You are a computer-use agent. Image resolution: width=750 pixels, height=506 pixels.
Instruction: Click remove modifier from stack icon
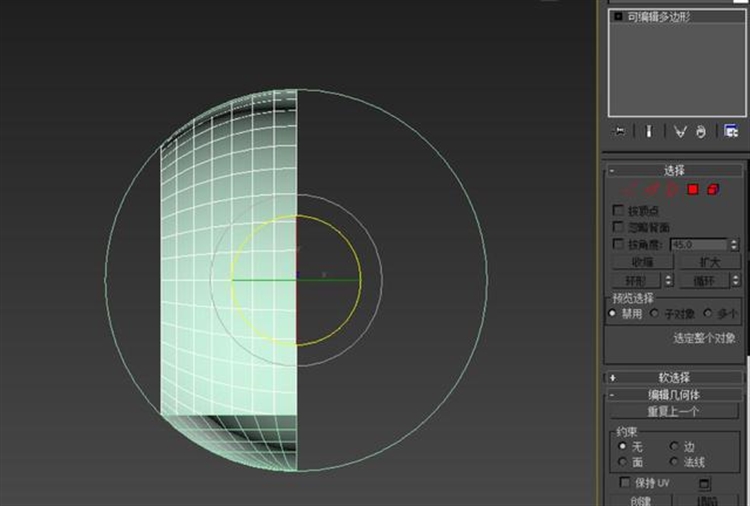tap(701, 131)
